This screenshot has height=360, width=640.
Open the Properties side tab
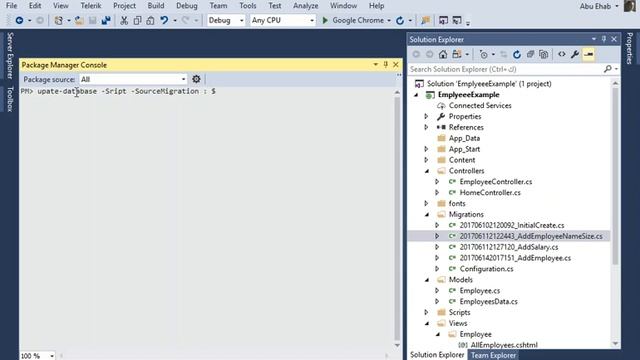(x=630, y=49)
